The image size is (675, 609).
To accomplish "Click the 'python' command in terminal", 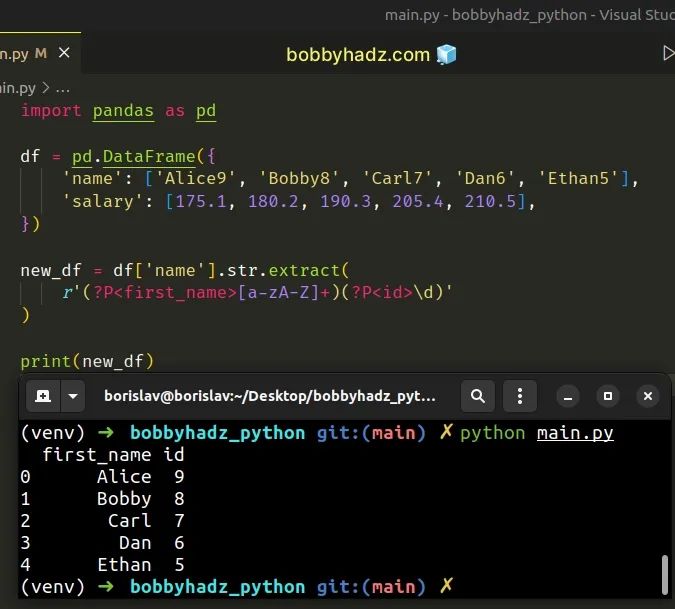I will click(492, 433).
